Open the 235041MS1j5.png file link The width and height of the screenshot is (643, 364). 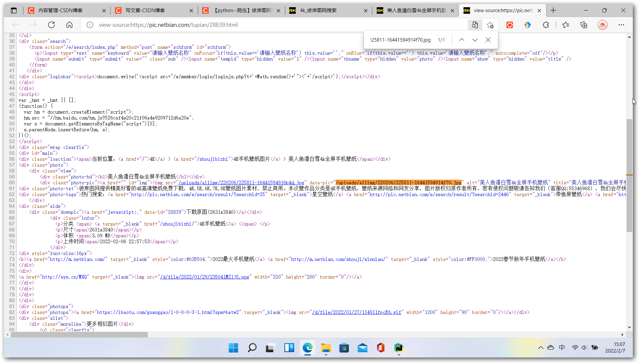coord(205,277)
